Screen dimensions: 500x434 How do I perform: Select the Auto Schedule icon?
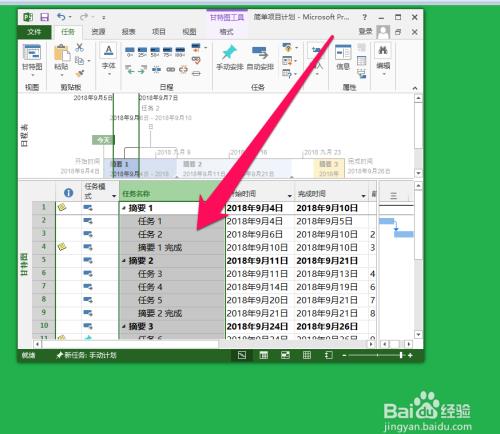click(x=260, y=57)
